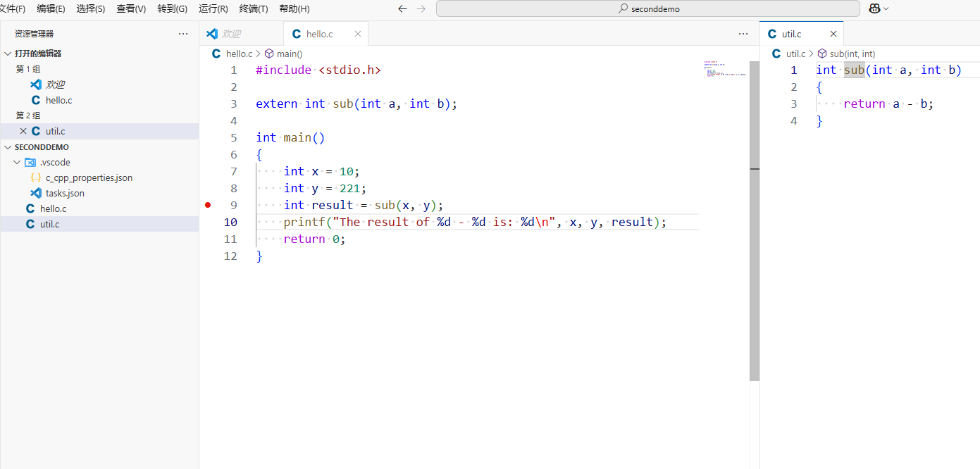The image size is (980, 469).
Task: Close util.c via X in open editors
Action: 23,131
